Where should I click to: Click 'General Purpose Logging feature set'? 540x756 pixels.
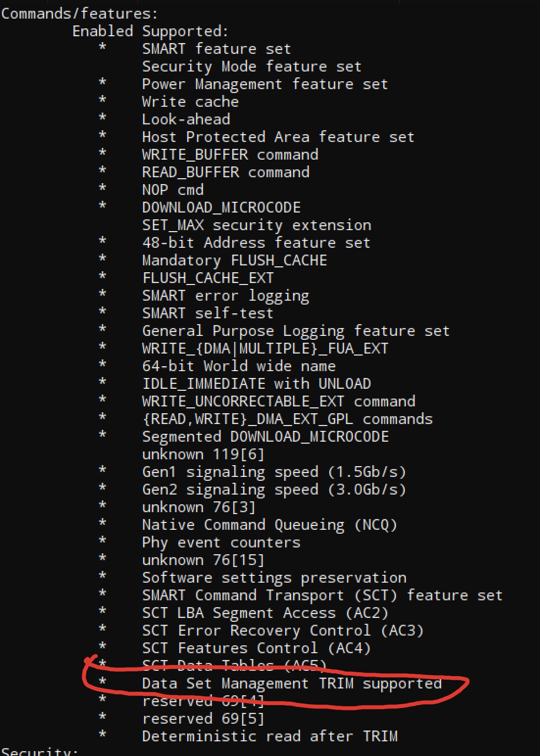click(x=296, y=331)
